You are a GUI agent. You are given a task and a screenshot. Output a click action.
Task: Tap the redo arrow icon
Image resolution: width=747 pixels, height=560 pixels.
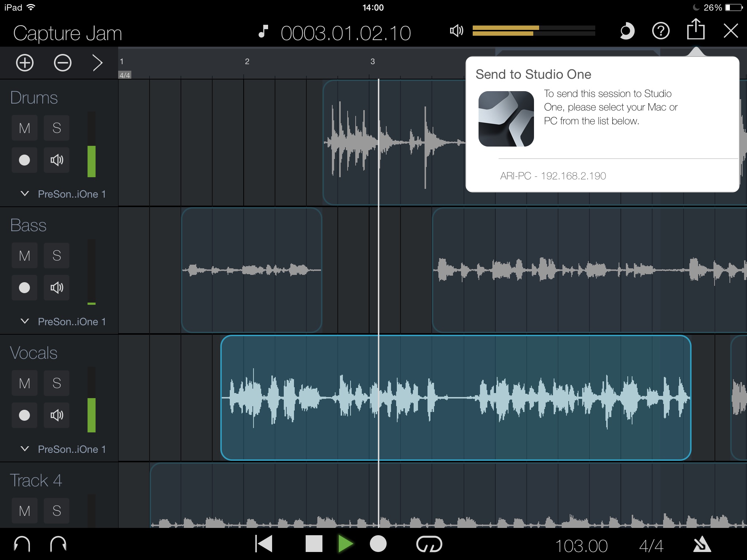pos(58,544)
